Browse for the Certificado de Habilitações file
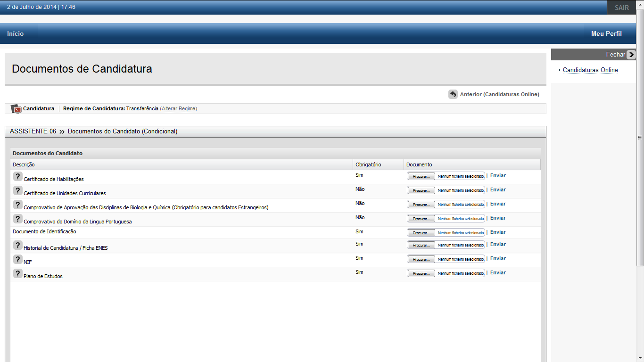 pos(421,176)
